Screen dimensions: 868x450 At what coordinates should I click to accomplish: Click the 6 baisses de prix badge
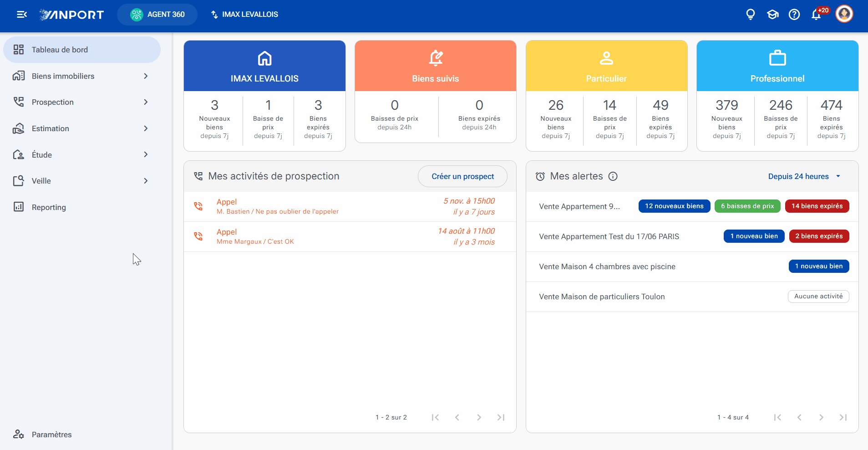(747, 206)
